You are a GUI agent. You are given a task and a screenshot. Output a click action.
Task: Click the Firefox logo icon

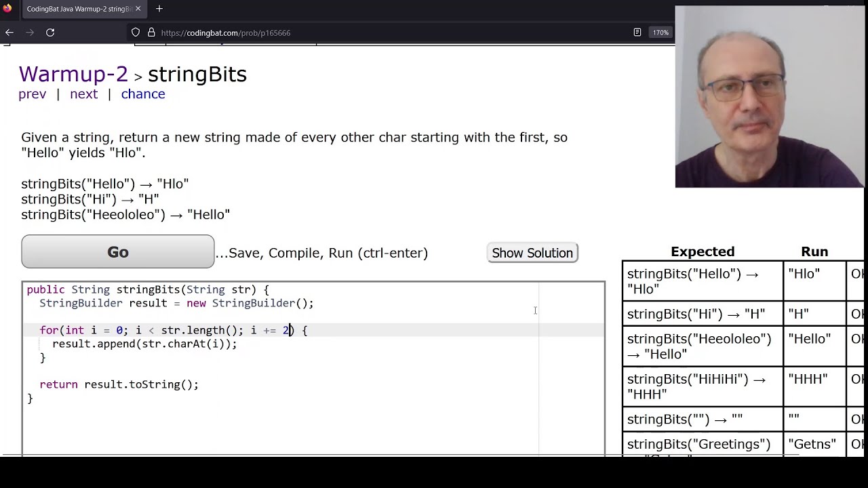click(7, 9)
